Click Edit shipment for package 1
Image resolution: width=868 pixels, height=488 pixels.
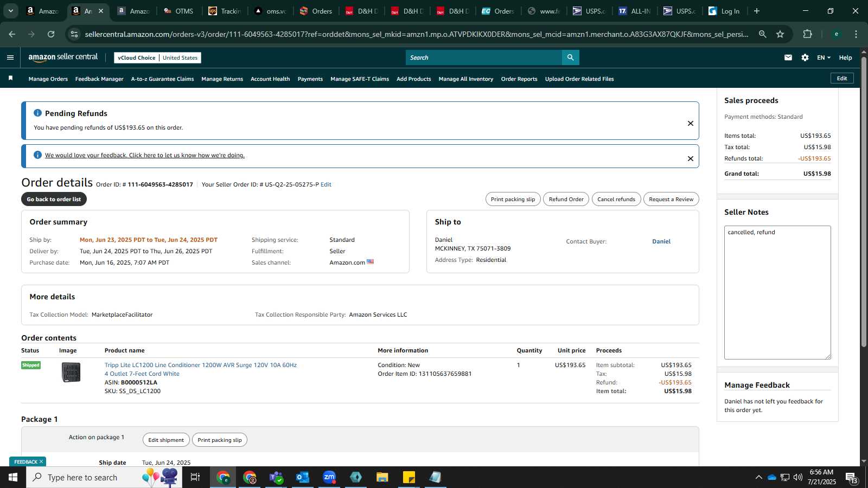pos(166,440)
